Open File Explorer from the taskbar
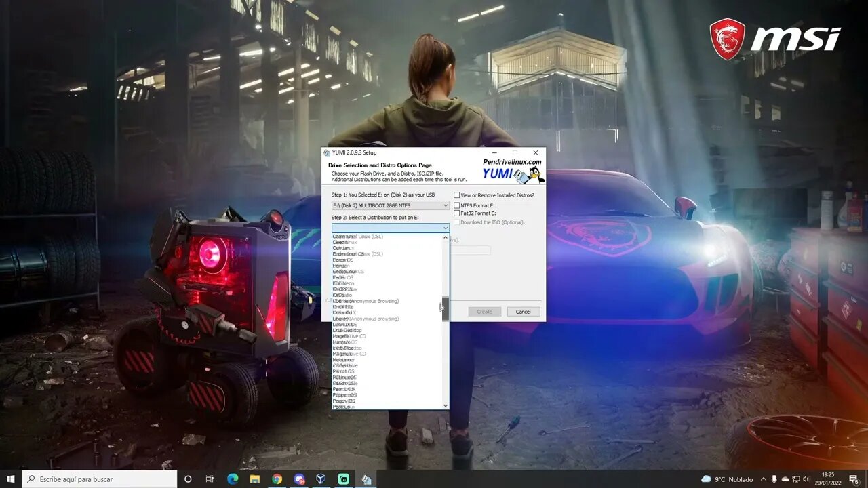This screenshot has width=868, height=488. coord(255,479)
